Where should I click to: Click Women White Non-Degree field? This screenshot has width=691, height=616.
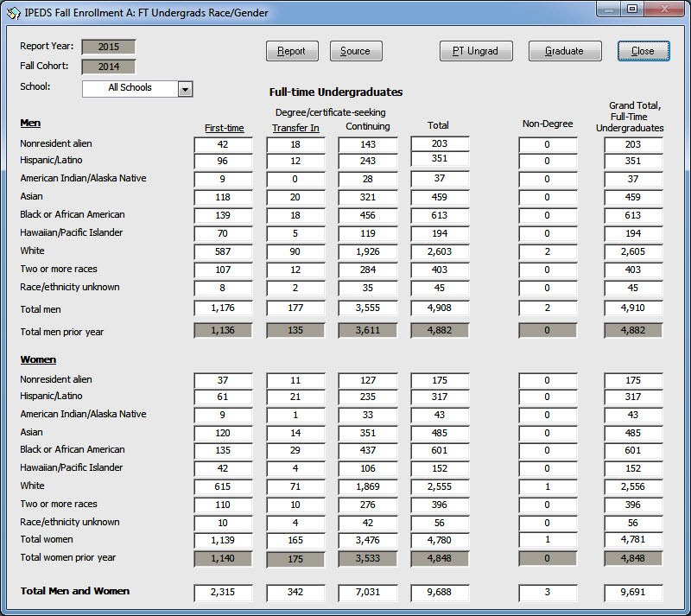click(548, 486)
